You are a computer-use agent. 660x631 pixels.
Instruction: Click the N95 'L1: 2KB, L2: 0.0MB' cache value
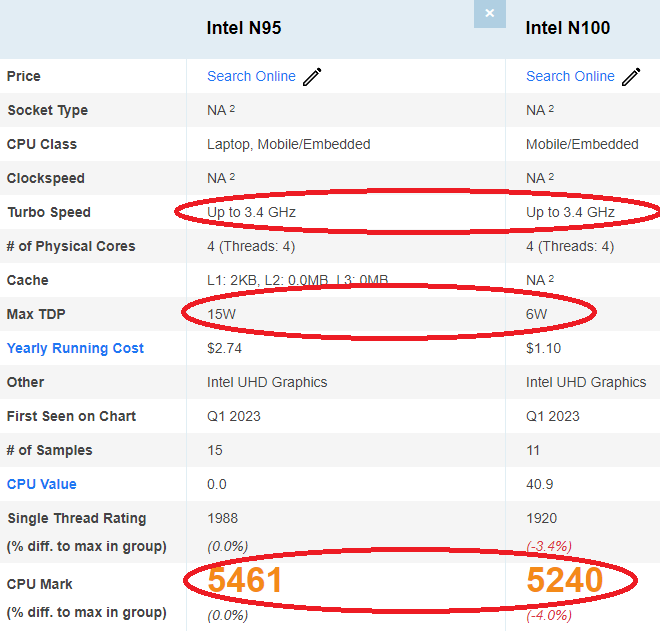pos(298,280)
